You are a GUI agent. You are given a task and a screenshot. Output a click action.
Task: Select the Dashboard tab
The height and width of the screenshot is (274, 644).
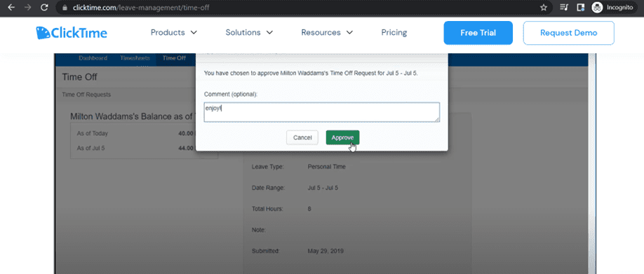pyautogui.click(x=93, y=58)
